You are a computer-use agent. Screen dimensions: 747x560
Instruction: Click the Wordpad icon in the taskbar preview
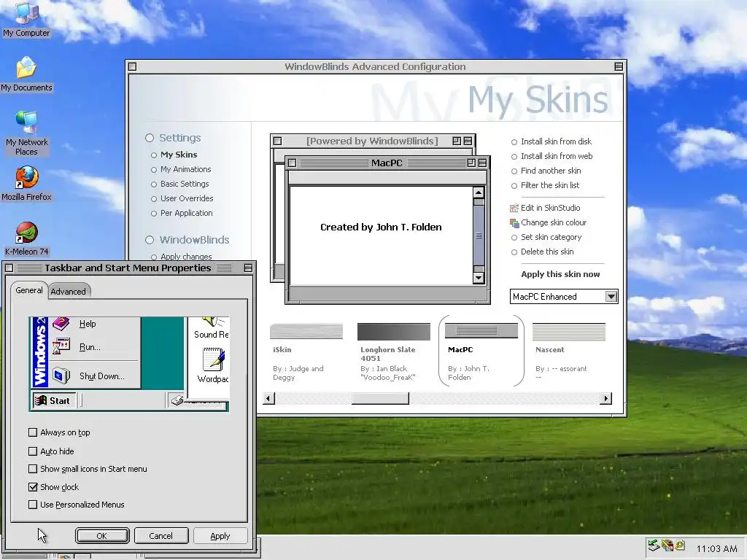coord(213,359)
